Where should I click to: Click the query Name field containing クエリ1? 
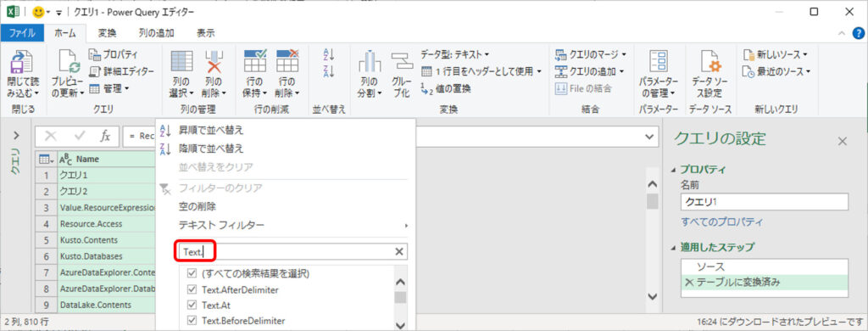click(764, 202)
